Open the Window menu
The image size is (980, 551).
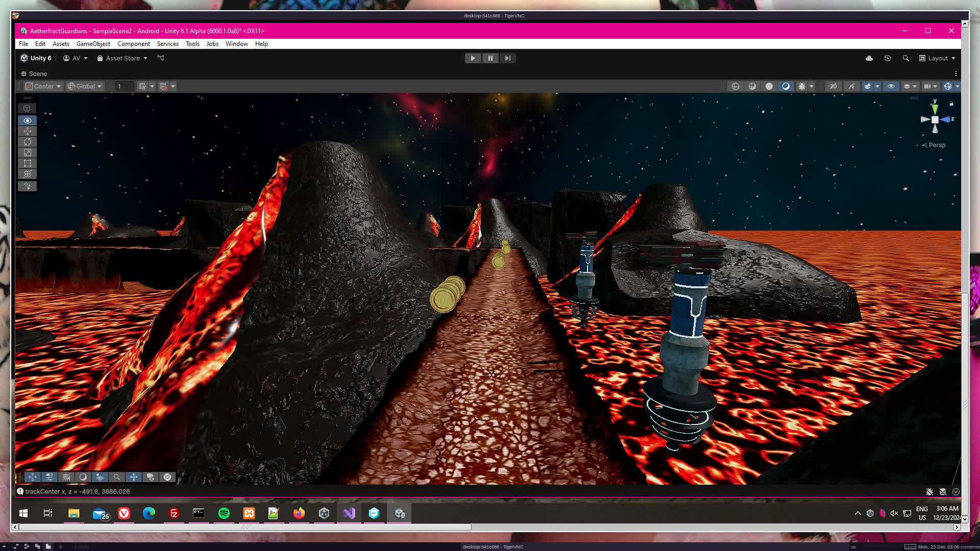236,44
